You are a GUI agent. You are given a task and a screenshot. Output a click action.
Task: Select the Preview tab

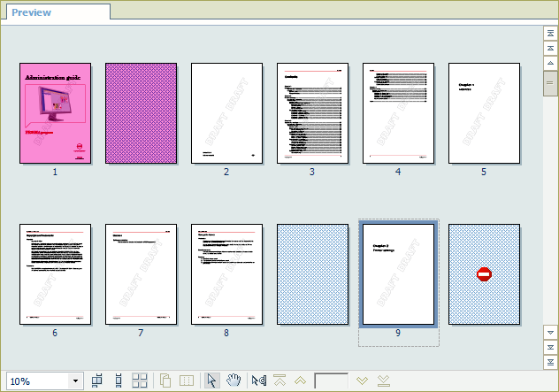pos(31,12)
